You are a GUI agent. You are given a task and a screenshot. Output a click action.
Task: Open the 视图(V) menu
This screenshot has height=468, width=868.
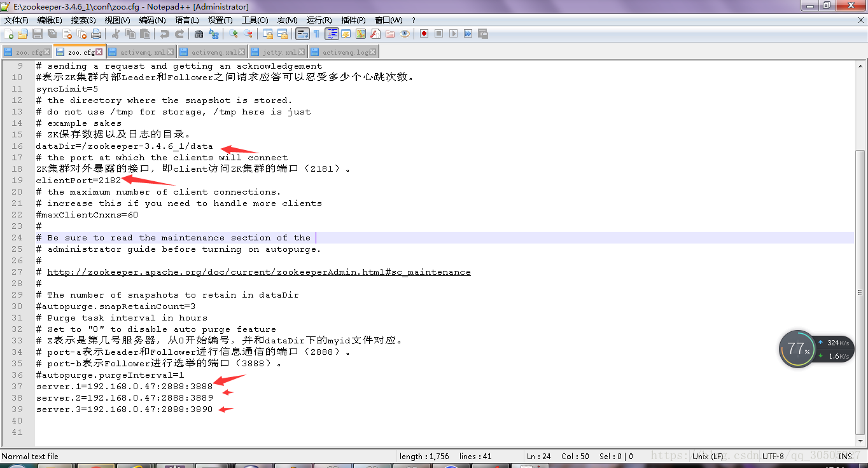pos(117,20)
